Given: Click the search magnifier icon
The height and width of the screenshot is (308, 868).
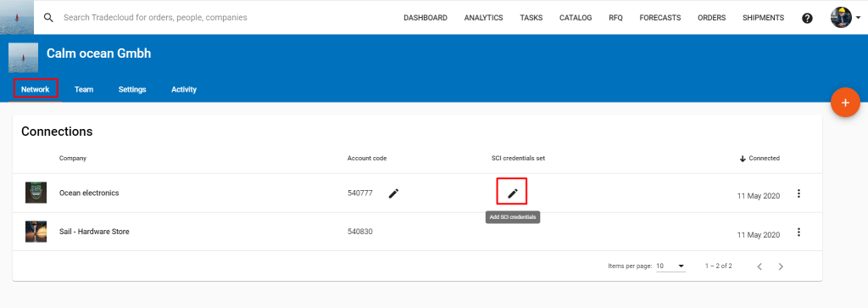Looking at the screenshot, I should pyautogui.click(x=48, y=18).
